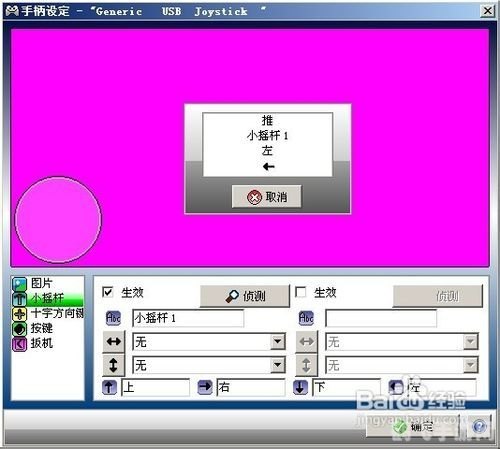500x449 pixels.
Task: Click the 下 direction field
Action: click(347, 387)
